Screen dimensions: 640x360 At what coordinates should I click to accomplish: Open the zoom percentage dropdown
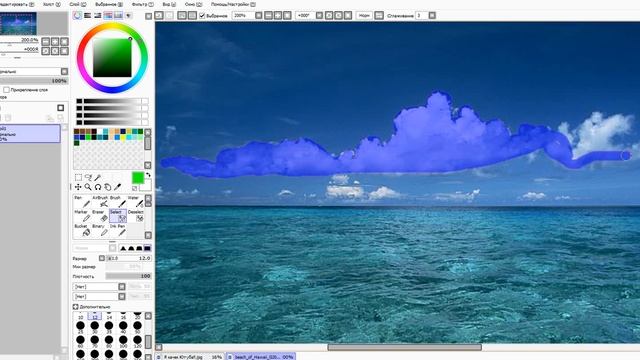click(258, 16)
